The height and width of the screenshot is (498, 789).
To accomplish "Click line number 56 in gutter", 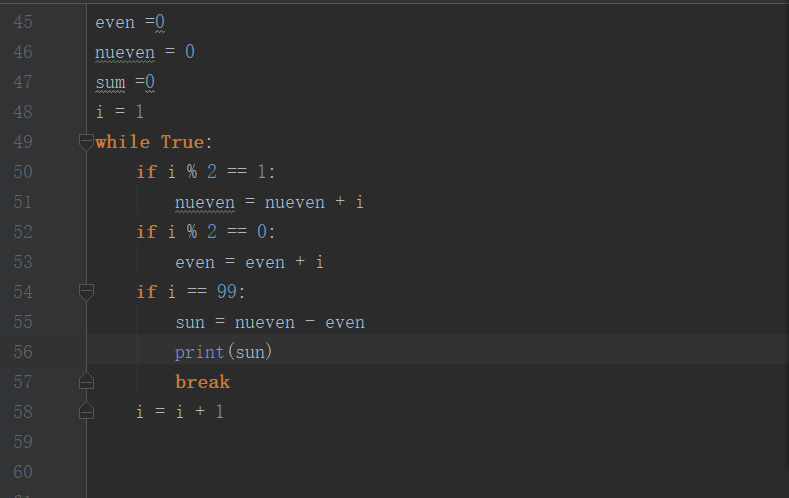I will point(23,352).
